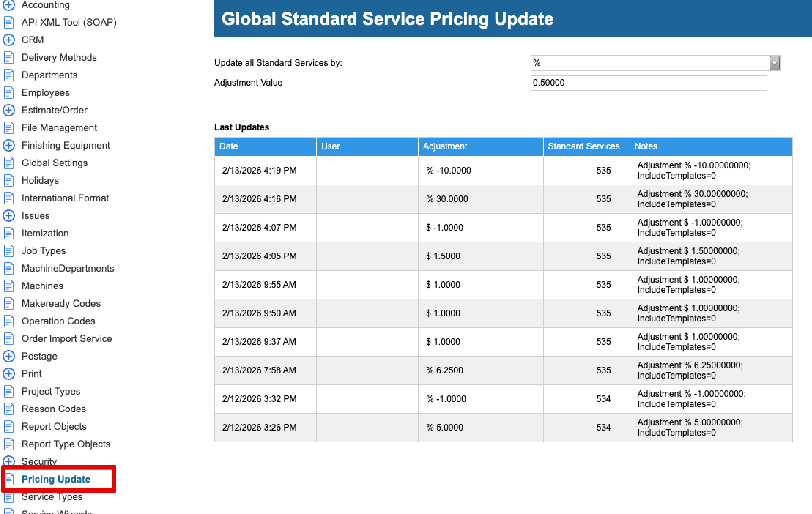812x514 pixels.
Task: Click the Operation Codes document icon
Action: pyautogui.click(x=9, y=321)
